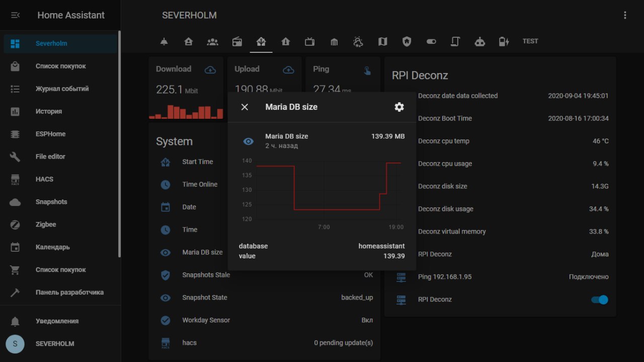This screenshot has height=362, width=644.
Task: Switch to the script tab
Action: point(455,41)
